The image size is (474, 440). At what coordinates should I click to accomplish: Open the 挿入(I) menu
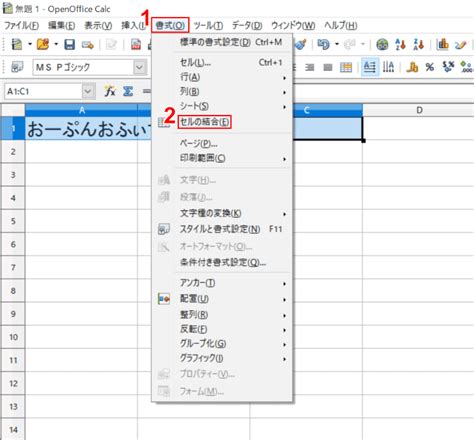(133, 26)
